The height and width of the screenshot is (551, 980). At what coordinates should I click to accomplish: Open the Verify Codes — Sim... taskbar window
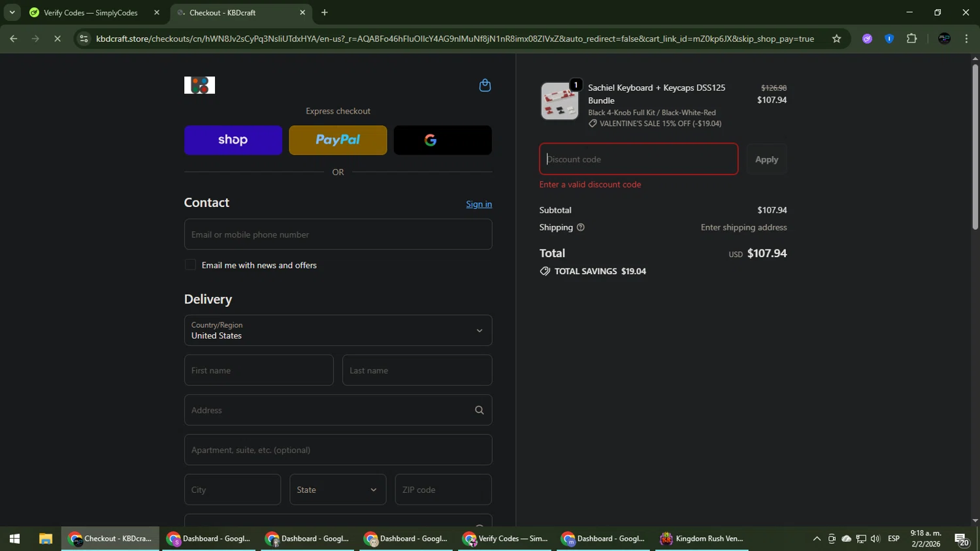pyautogui.click(x=504, y=539)
